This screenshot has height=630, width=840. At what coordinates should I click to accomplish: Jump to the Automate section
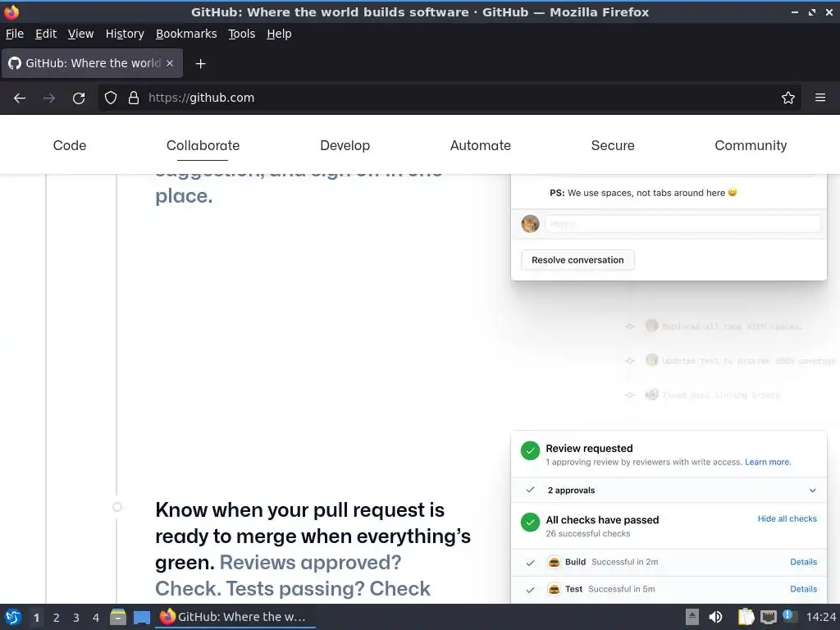pos(481,145)
